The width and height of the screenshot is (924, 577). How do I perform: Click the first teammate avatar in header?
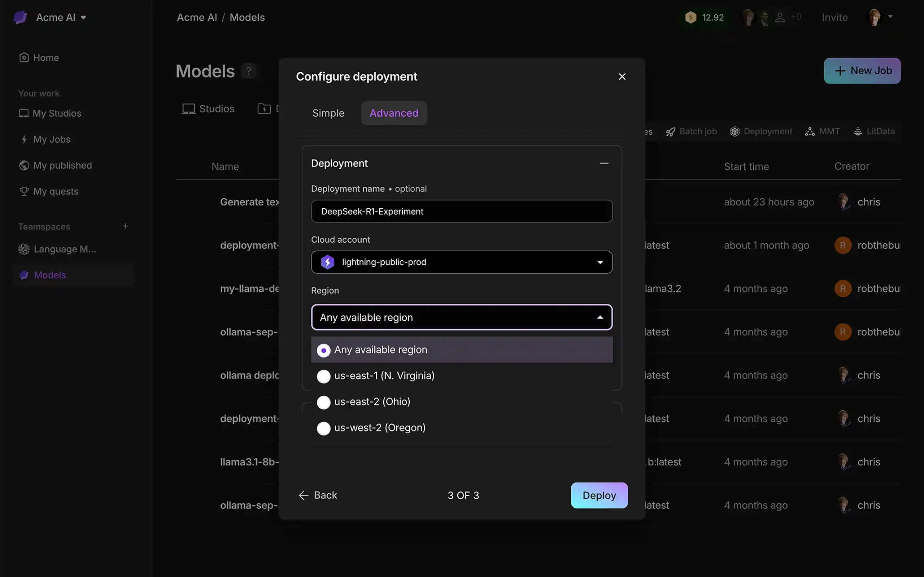(748, 18)
